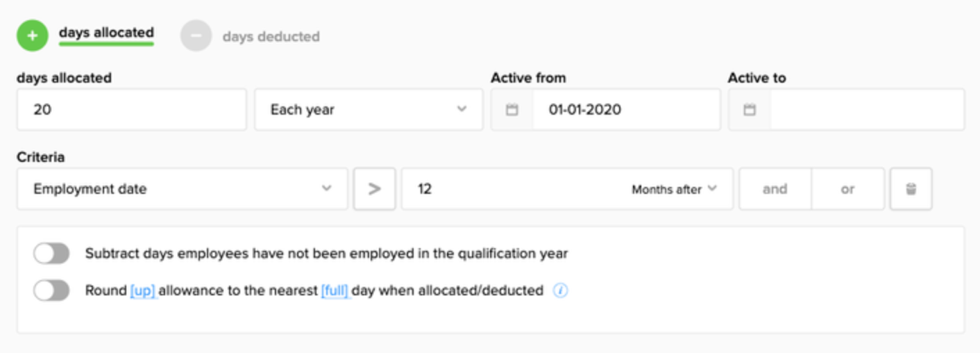Switch to the days deducted tab
The width and height of the screenshot is (980, 353).
click(x=271, y=37)
